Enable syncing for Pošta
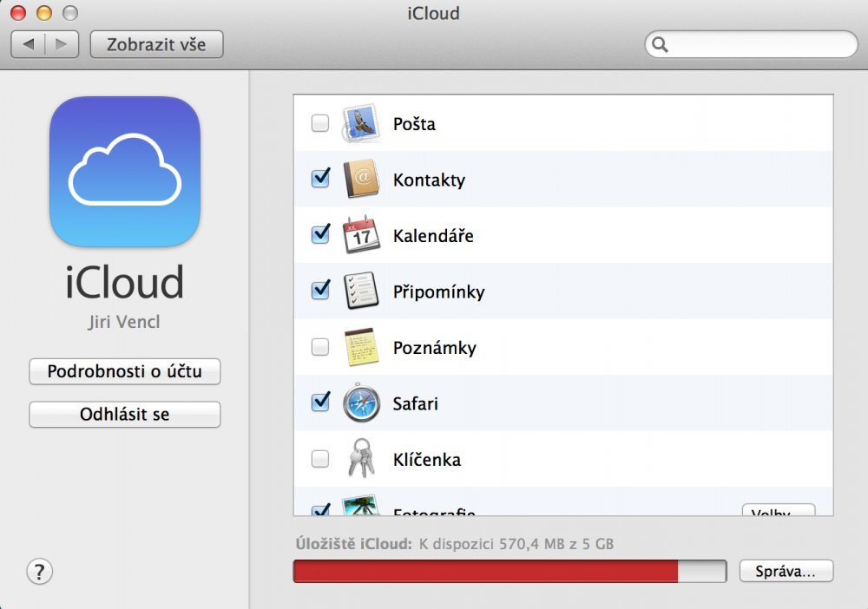 [x=319, y=123]
